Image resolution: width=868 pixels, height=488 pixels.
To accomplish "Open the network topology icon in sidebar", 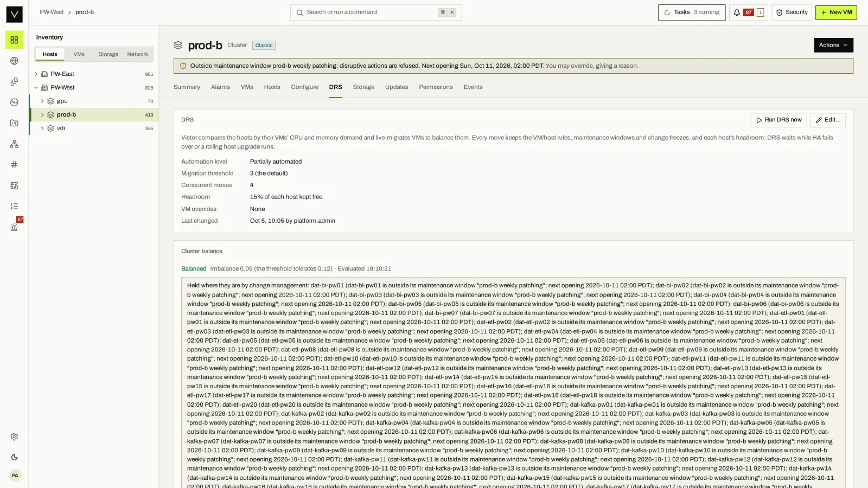I will 14,144.
